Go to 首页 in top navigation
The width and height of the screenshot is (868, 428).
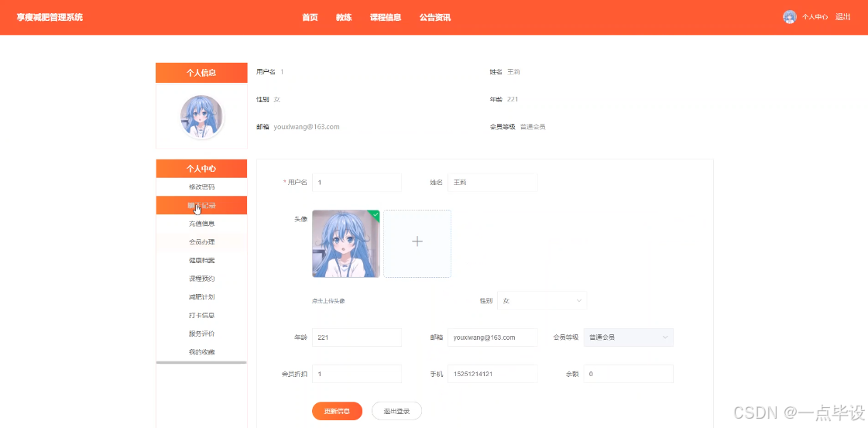pyautogui.click(x=310, y=17)
